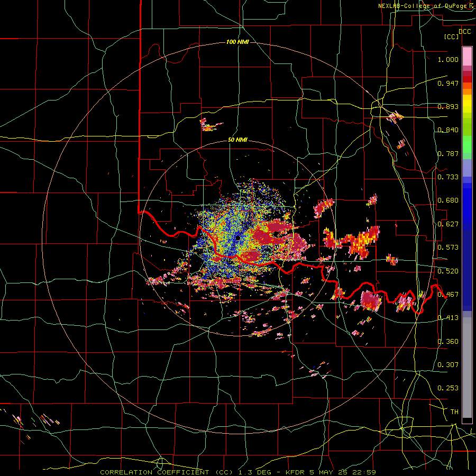Click the 0.787 legend value
The width and height of the screenshot is (476, 476).
coord(448,153)
